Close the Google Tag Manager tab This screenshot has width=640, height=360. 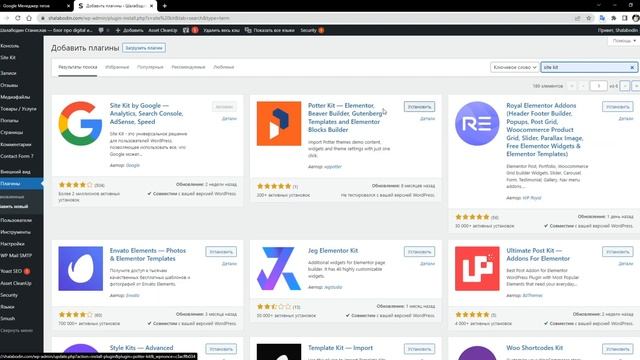point(68,6)
